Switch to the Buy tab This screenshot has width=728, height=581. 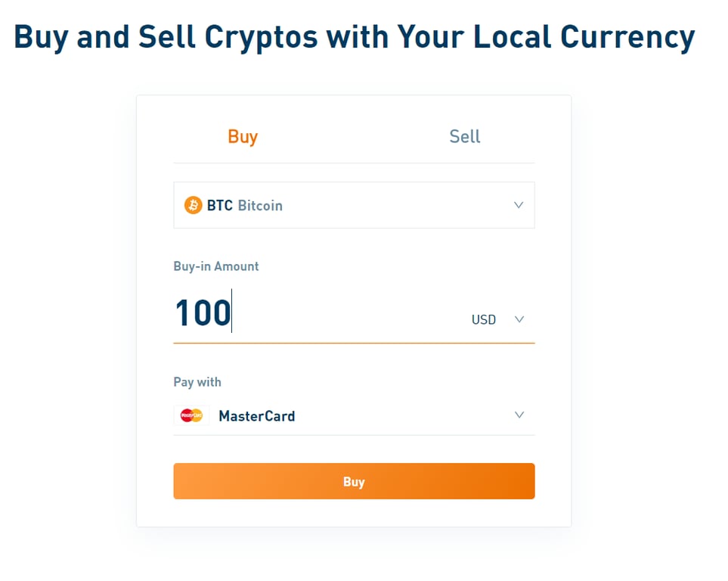click(x=243, y=137)
